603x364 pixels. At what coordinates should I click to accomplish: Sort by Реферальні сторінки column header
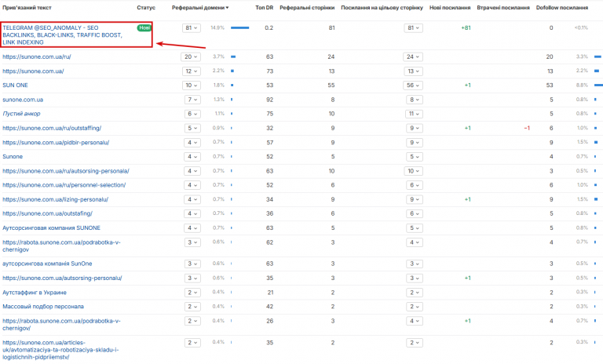307,8
